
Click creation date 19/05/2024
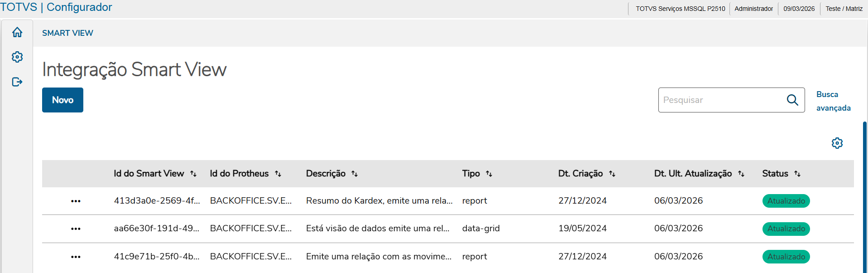582,228
